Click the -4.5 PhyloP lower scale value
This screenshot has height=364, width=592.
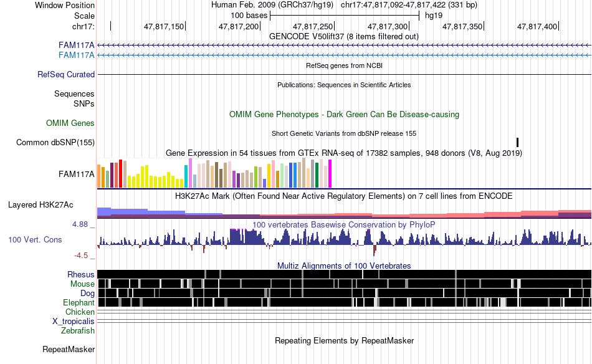pyautogui.click(x=81, y=256)
